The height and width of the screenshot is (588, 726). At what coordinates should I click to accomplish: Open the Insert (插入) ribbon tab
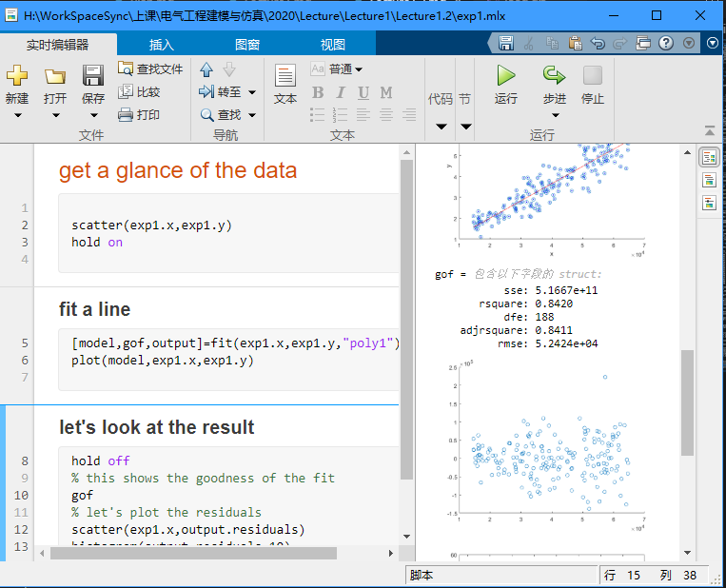pos(162,45)
